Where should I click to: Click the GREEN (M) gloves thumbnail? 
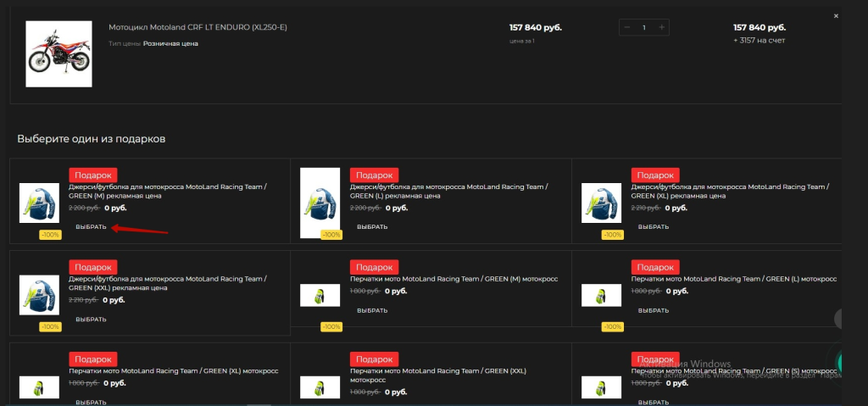click(320, 295)
